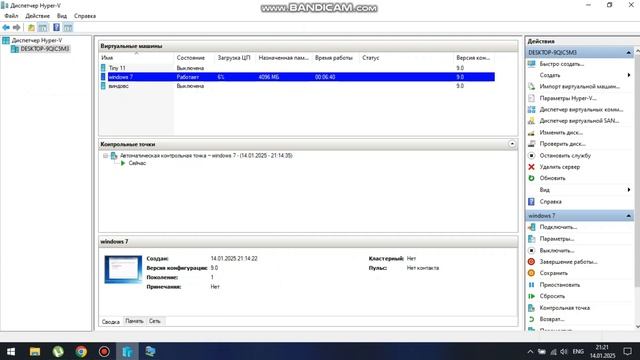The width and height of the screenshot is (640, 360).
Task: Go back with the blue left arrow
Action: pos(6,27)
